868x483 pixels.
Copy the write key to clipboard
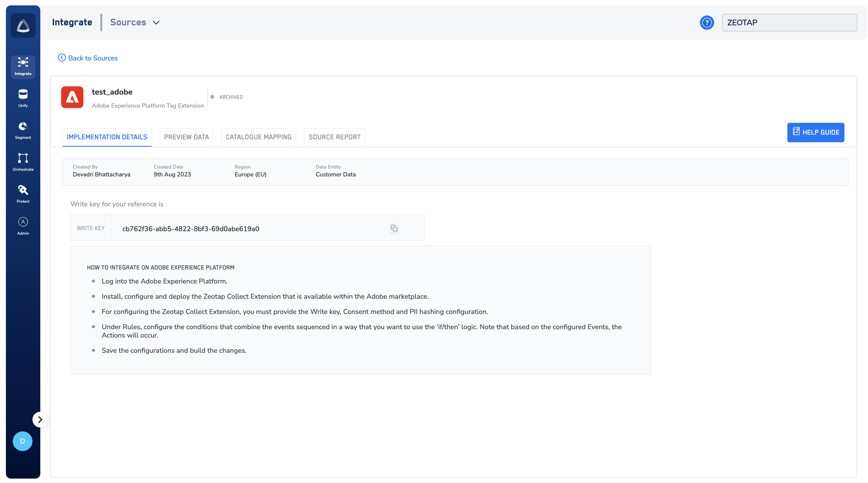[x=394, y=228]
